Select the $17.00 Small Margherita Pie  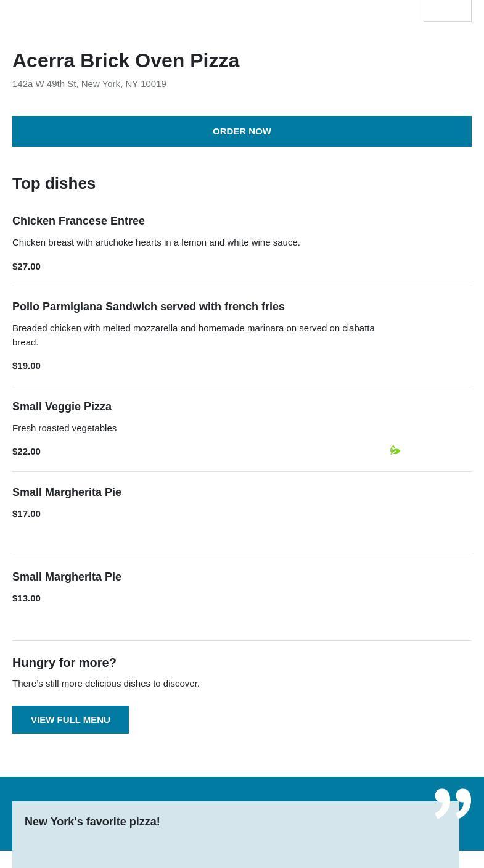tap(67, 492)
